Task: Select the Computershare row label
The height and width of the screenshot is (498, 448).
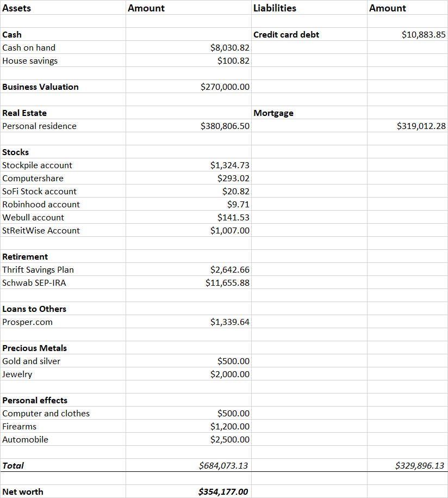Action: pos(33,178)
